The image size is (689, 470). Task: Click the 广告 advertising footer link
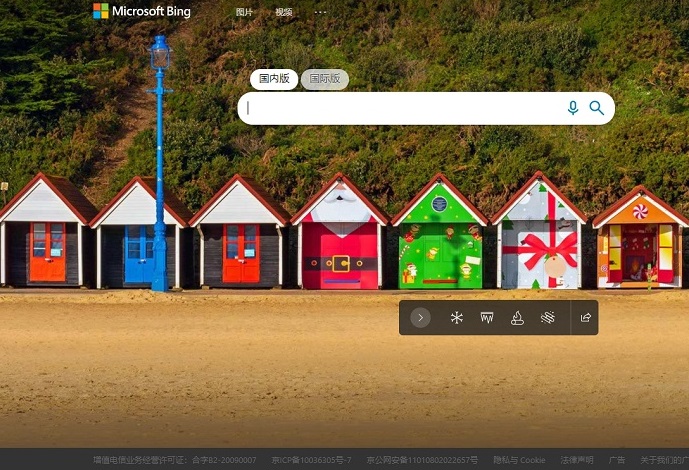point(617,460)
